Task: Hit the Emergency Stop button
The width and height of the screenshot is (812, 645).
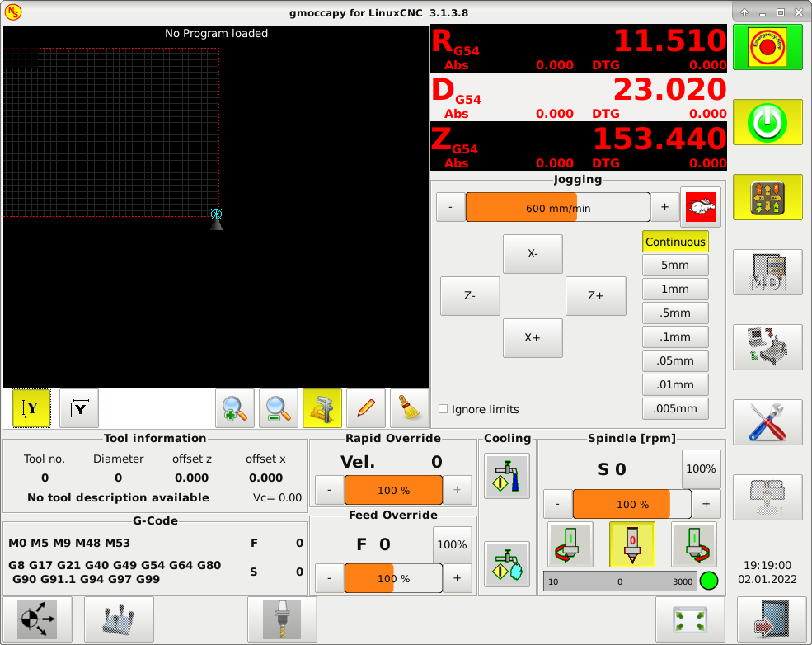Action: click(767, 47)
